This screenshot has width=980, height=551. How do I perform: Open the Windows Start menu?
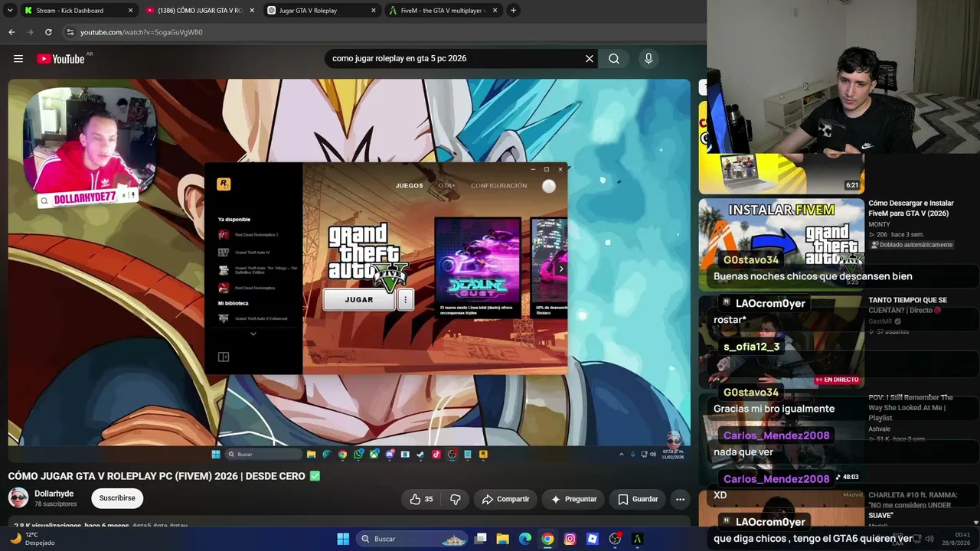coord(343,539)
